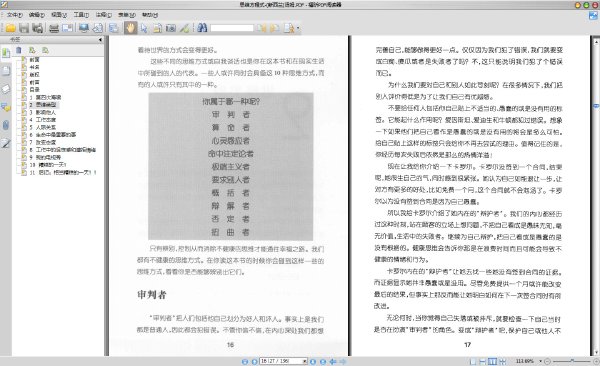600x366 pixels.
Task: Go to the previous page button
Action: pos(254,361)
